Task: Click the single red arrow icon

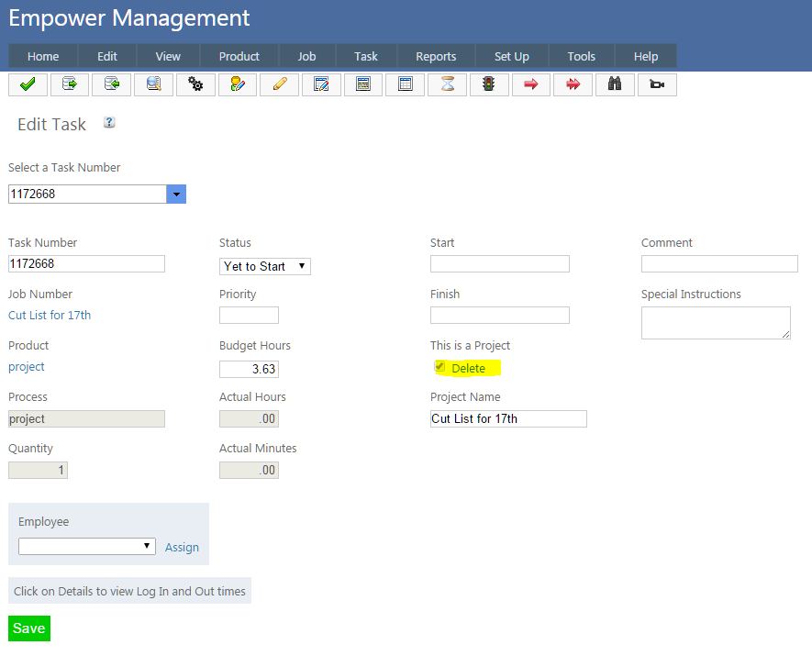Action: click(x=530, y=84)
